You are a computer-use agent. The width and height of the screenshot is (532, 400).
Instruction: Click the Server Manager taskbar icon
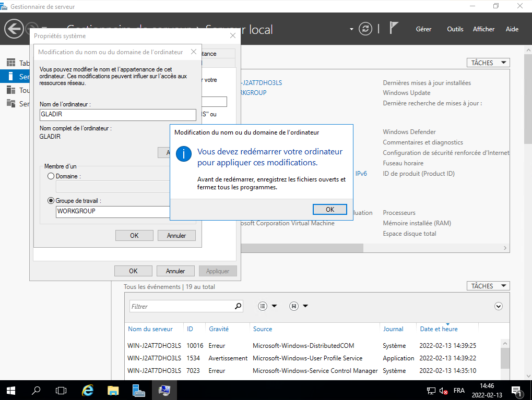(138, 390)
